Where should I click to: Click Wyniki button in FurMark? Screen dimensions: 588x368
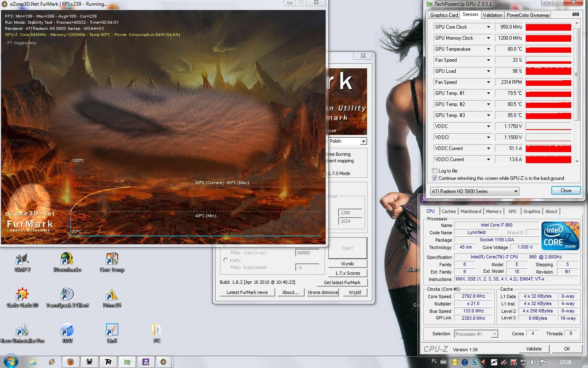point(348,264)
